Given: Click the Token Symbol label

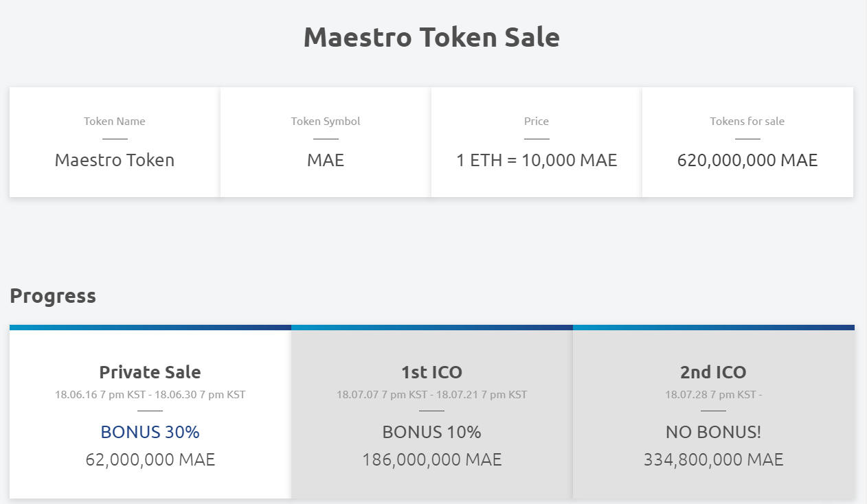Looking at the screenshot, I should tap(326, 122).
